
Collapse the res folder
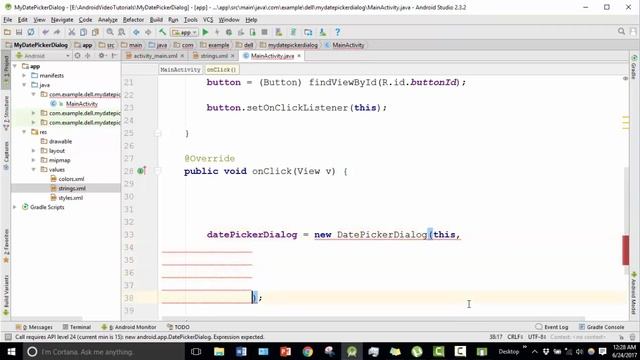tap(24, 132)
